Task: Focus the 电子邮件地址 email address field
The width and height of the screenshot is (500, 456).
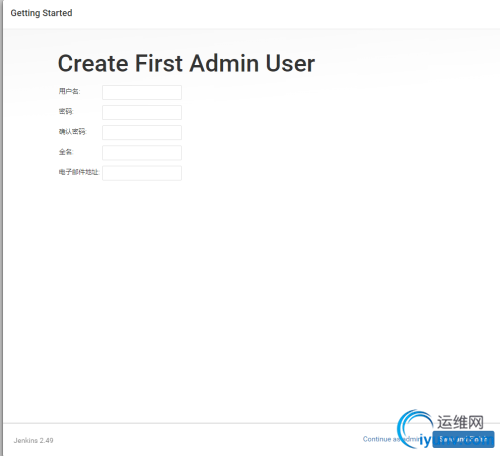Action: tap(142, 173)
